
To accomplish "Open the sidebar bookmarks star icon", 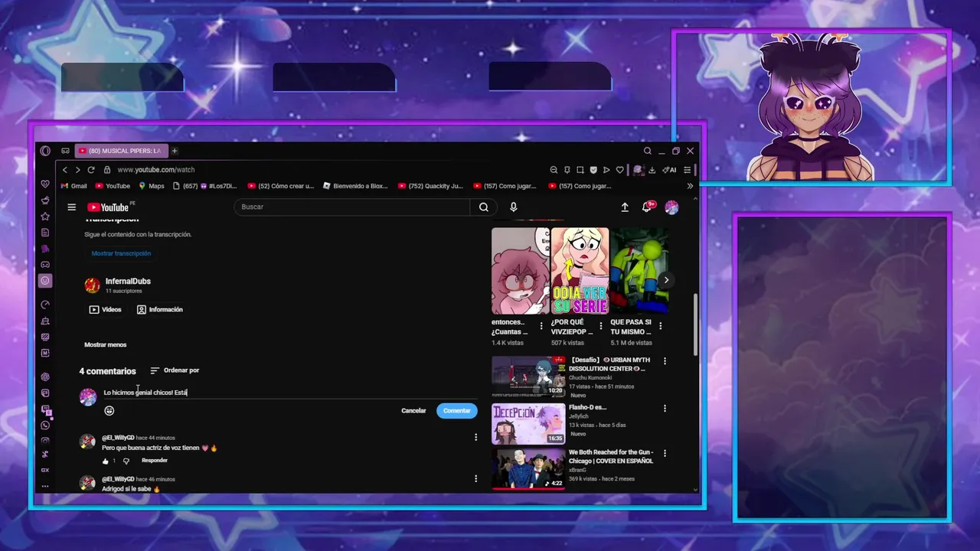I will [45, 217].
